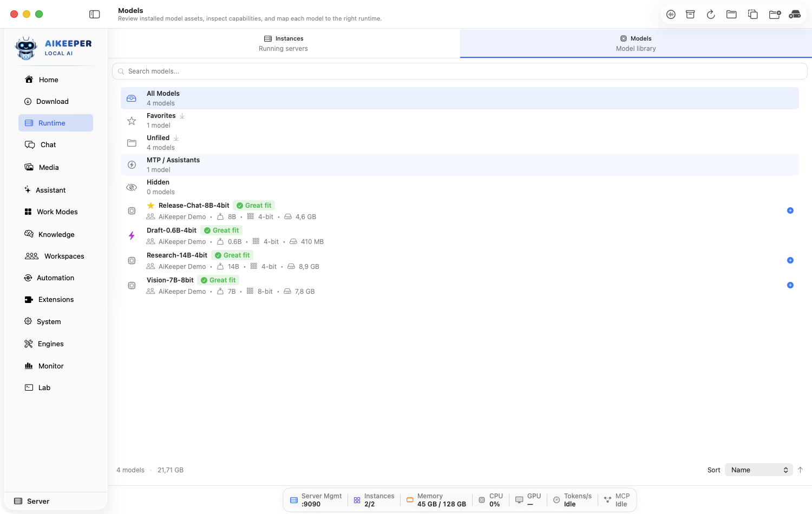
Task: Click the Instances 2/2 status item
Action: (x=374, y=500)
